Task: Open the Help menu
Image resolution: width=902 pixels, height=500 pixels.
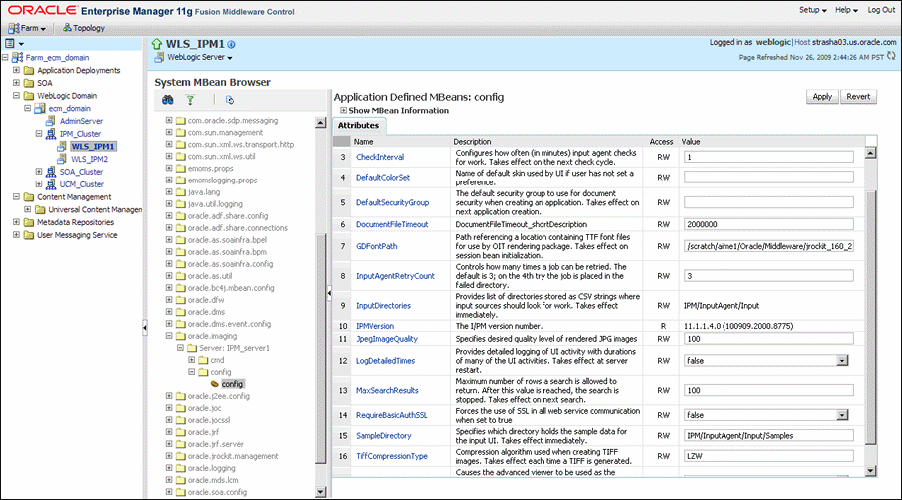Action: (x=846, y=10)
